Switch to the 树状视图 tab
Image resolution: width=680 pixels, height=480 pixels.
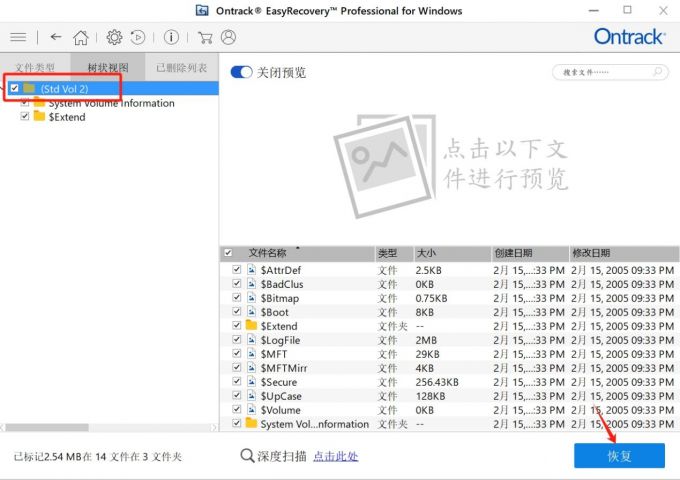108,67
